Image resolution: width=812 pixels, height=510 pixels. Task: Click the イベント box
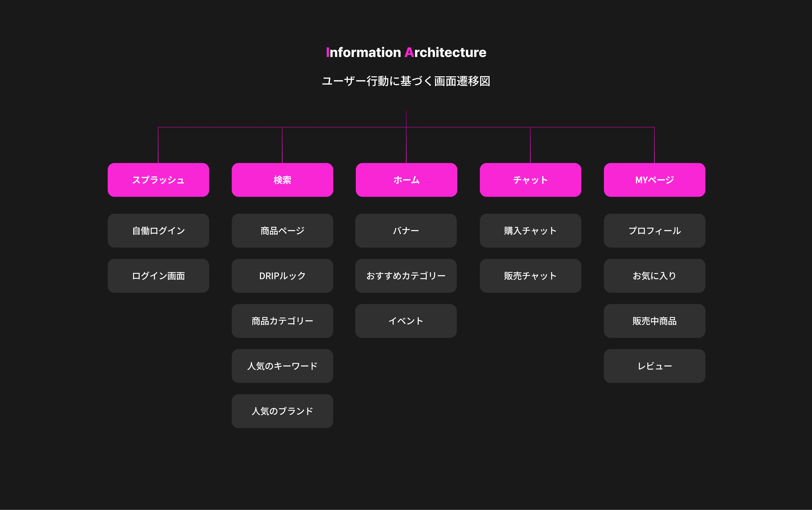coord(406,321)
